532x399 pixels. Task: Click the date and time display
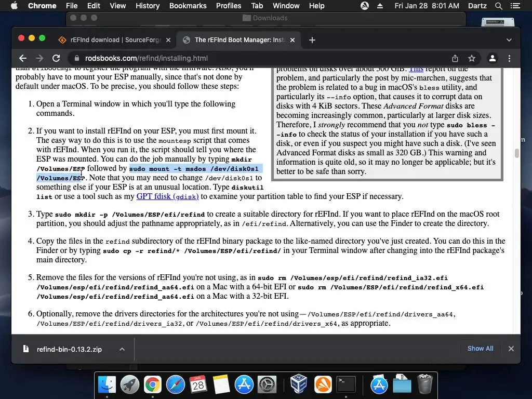click(x=427, y=6)
